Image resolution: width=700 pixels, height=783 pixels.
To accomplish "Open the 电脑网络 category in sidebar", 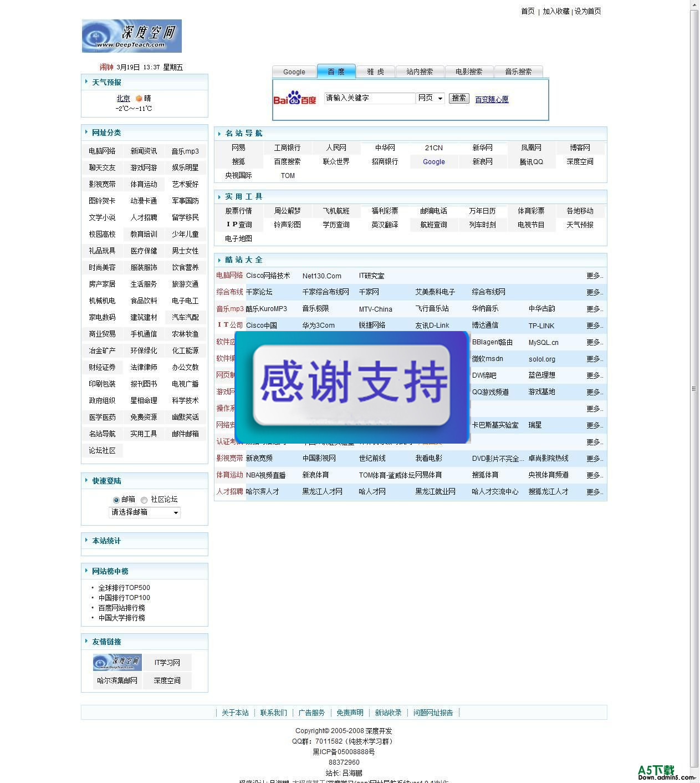I will (102, 151).
